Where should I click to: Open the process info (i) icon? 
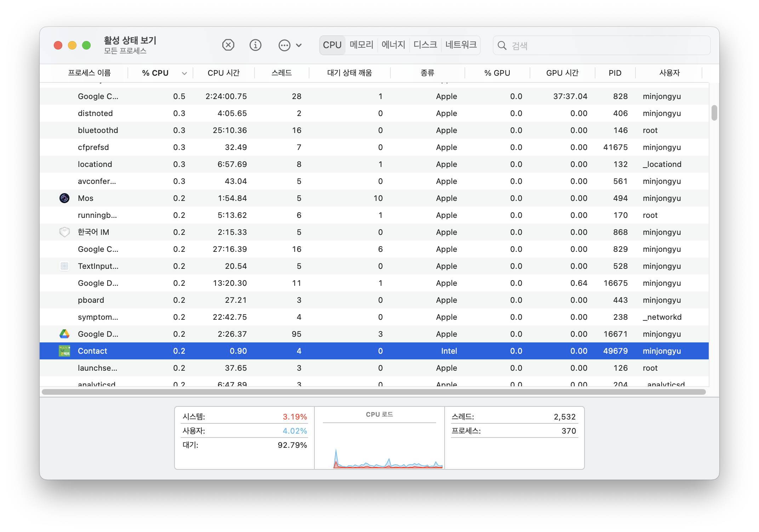[x=255, y=45]
